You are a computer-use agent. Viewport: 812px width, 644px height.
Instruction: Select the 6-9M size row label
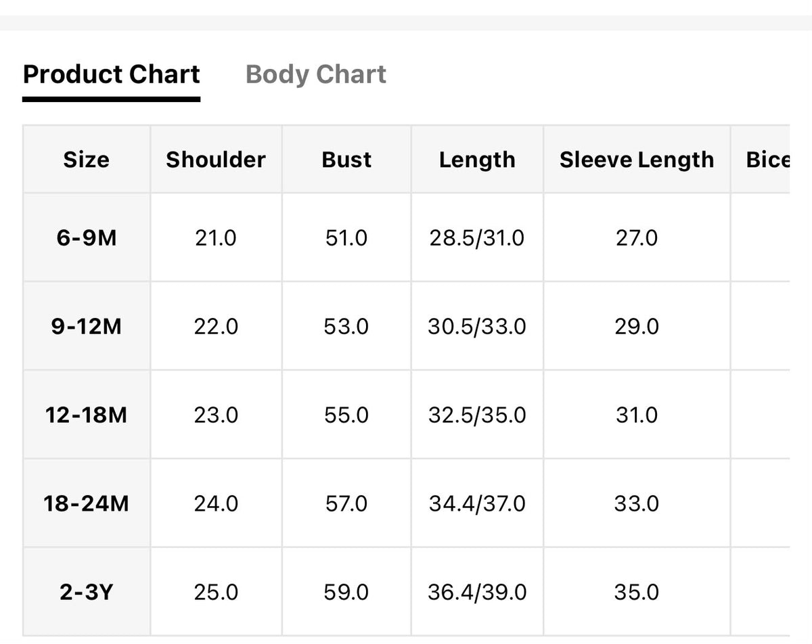[87, 238]
